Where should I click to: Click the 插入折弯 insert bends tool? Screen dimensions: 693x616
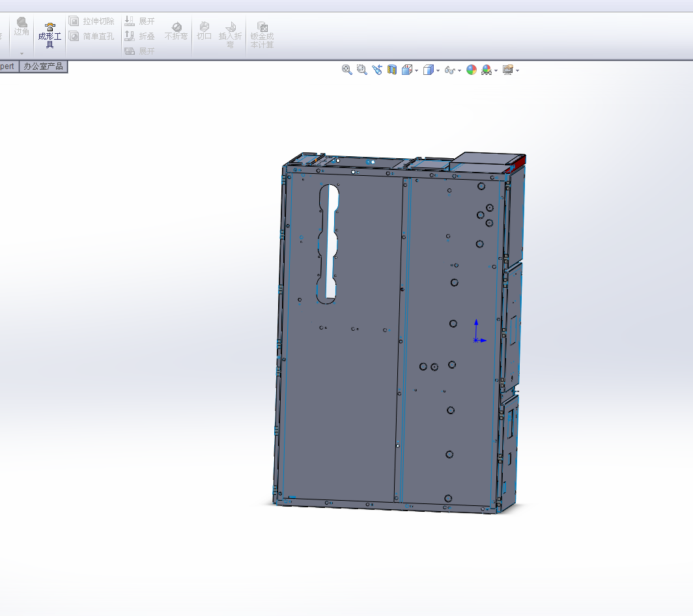230,35
